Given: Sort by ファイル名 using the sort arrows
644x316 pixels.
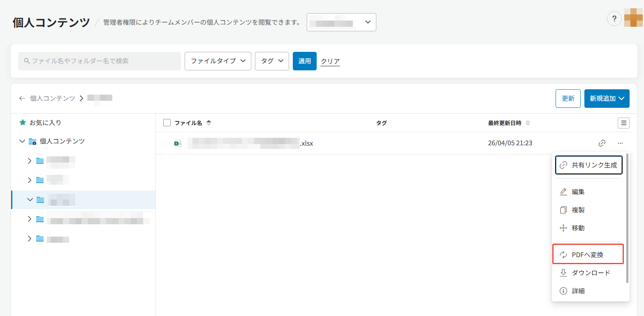Looking at the screenshot, I should [208, 123].
